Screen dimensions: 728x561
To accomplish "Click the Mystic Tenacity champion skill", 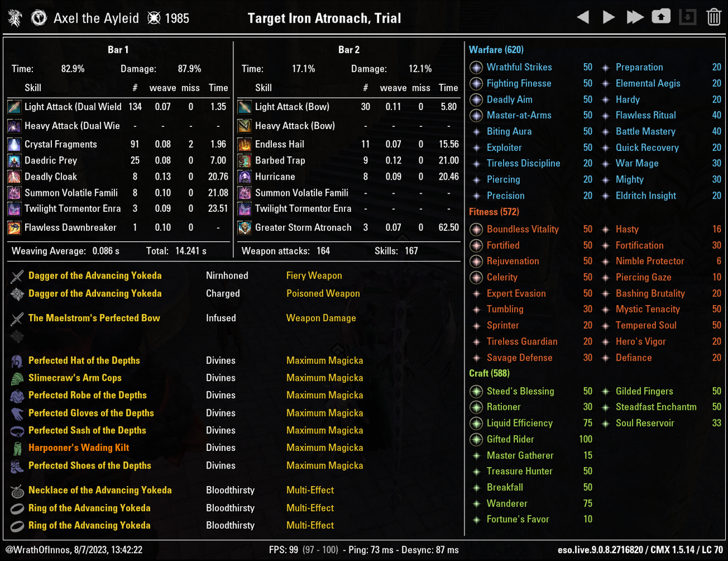I will point(647,309).
